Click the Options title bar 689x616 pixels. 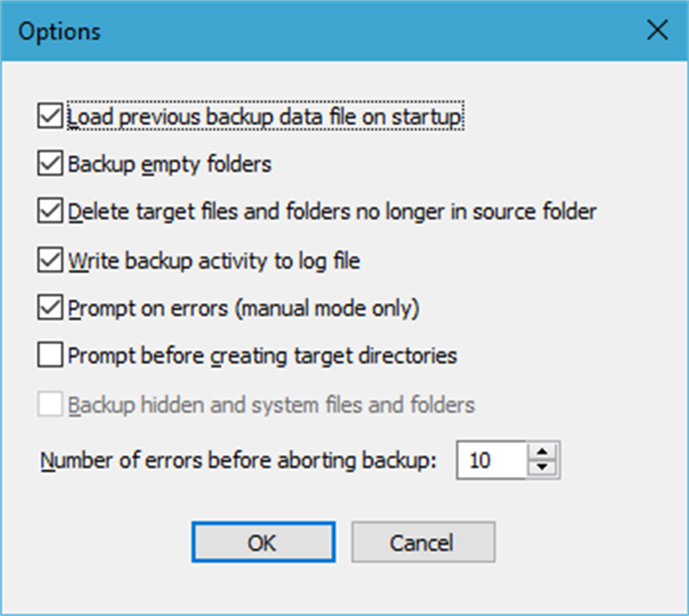(313, 30)
